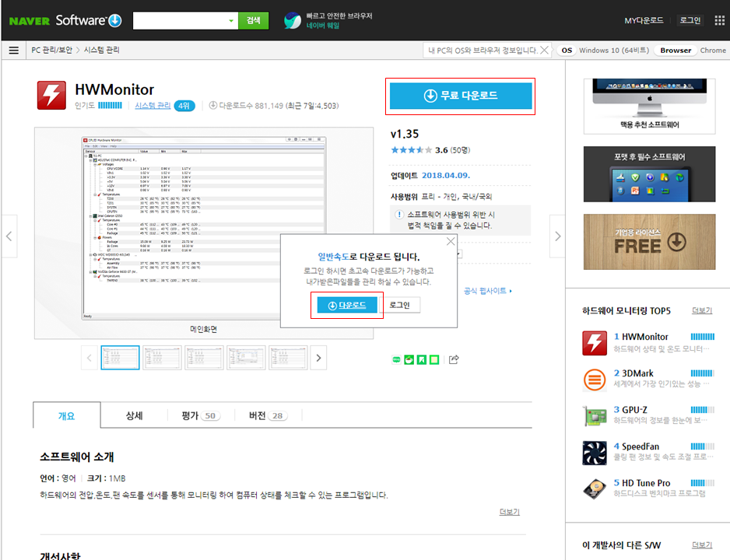Click the green Naver bookmark share icon

tap(421, 359)
